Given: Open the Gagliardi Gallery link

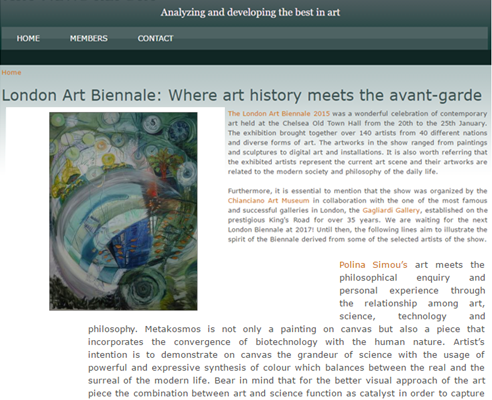Looking at the screenshot, I should pyautogui.click(x=391, y=210).
